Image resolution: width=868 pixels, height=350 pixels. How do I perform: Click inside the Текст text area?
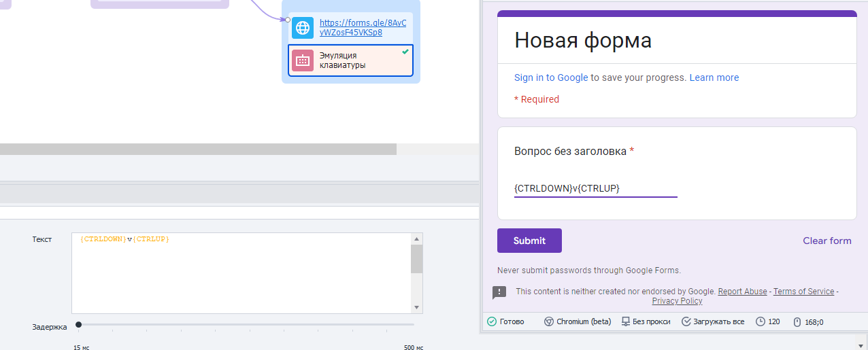coord(241,273)
